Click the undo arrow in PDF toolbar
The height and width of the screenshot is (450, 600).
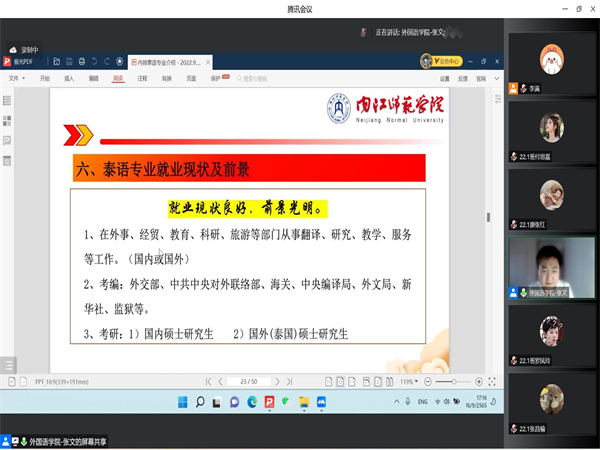(93, 62)
